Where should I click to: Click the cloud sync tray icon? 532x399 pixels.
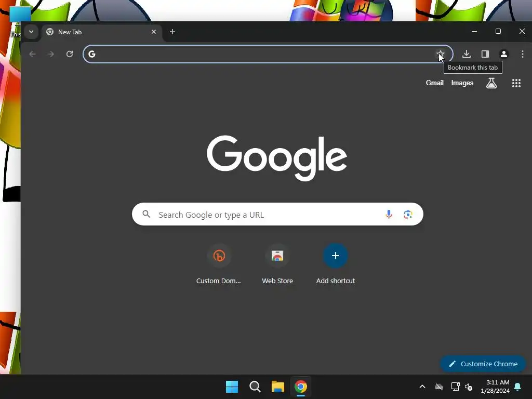(439, 387)
